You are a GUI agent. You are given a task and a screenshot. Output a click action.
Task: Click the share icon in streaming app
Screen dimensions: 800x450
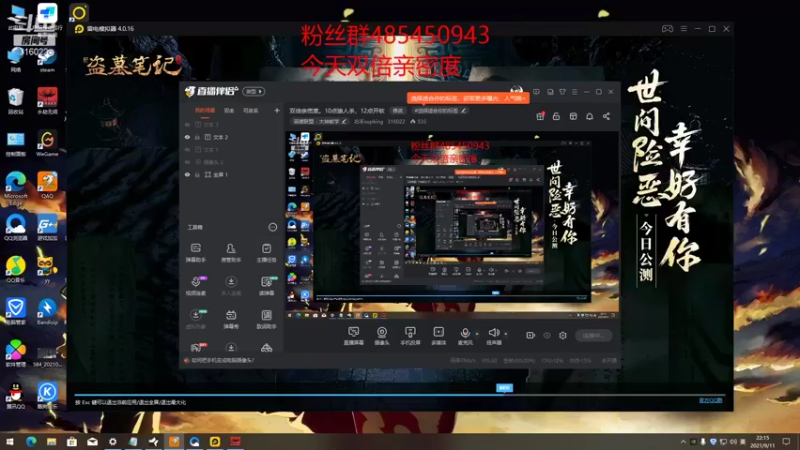point(606,116)
